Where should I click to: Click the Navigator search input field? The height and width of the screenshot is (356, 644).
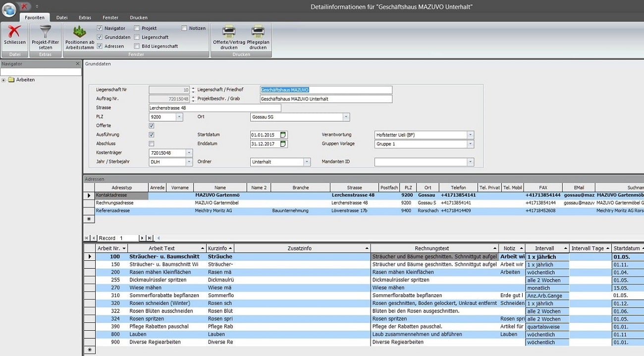coord(41,72)
